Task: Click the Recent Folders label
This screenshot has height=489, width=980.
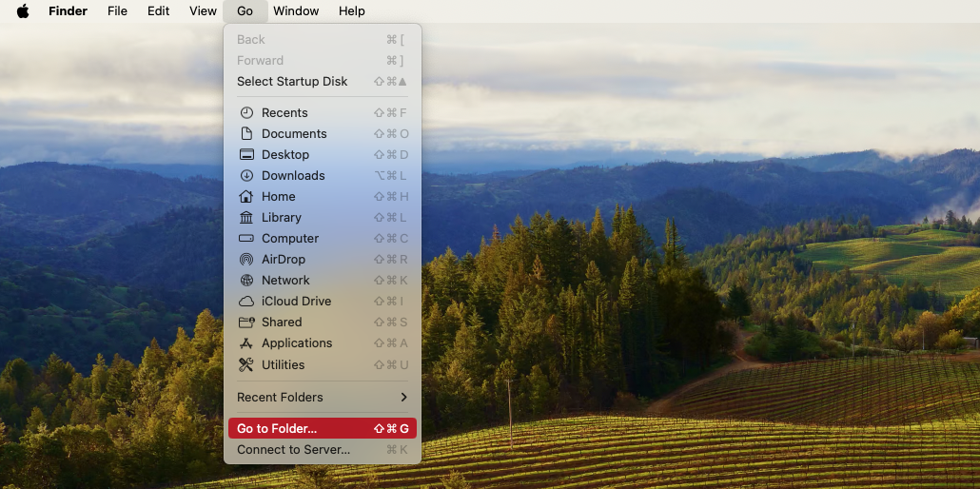Action: coord(280,397)
